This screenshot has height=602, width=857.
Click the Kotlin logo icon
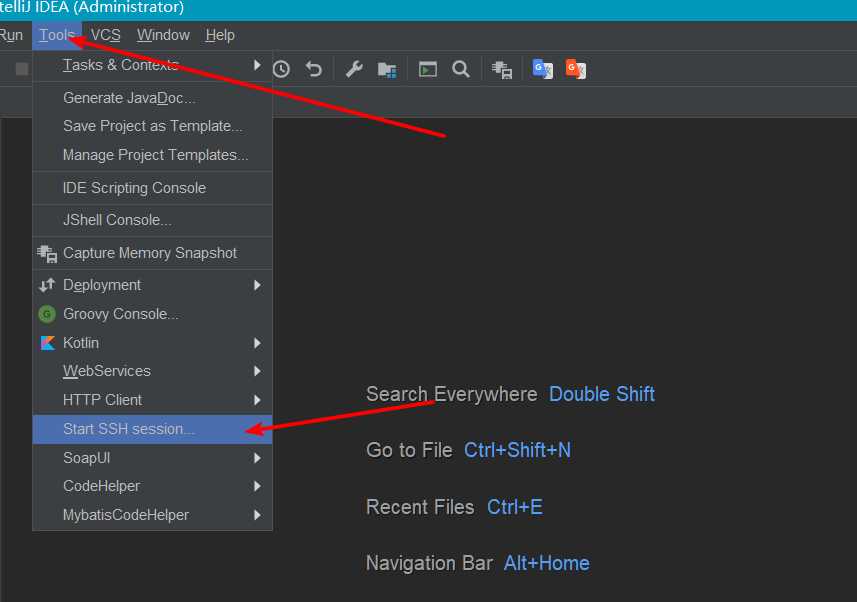pos(48,343)
